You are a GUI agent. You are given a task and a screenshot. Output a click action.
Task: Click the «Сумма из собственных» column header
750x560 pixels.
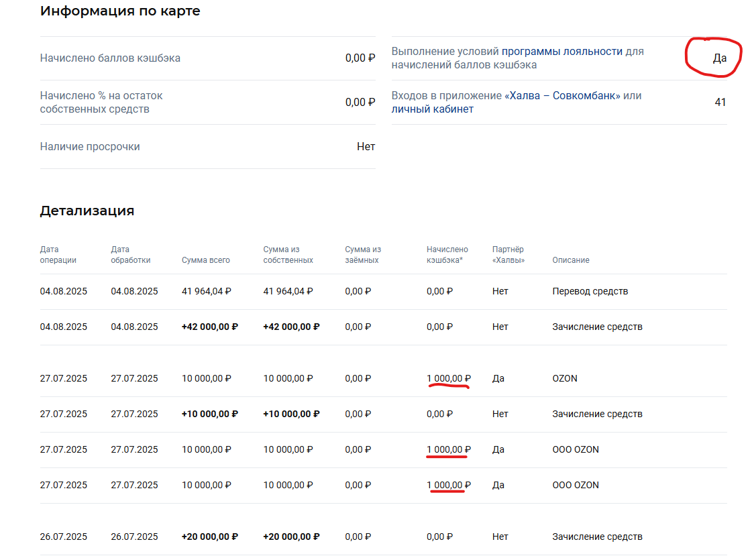pos(288,255)
